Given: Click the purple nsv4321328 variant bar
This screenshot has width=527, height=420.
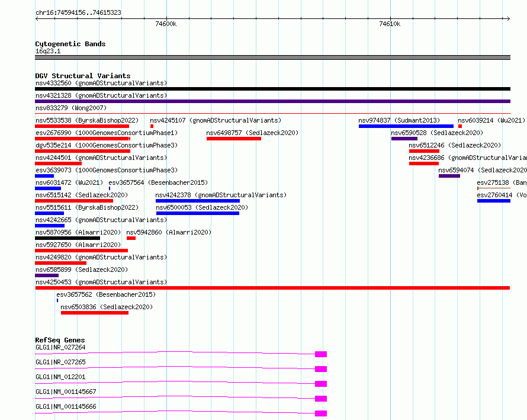Looking at the screenshot, I should [272, 101].
